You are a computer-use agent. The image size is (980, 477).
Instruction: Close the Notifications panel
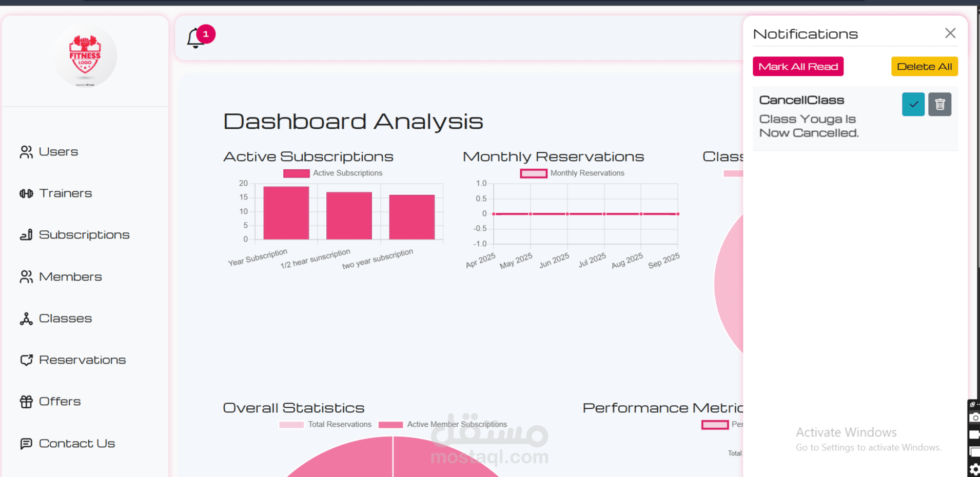pos(950,33)
